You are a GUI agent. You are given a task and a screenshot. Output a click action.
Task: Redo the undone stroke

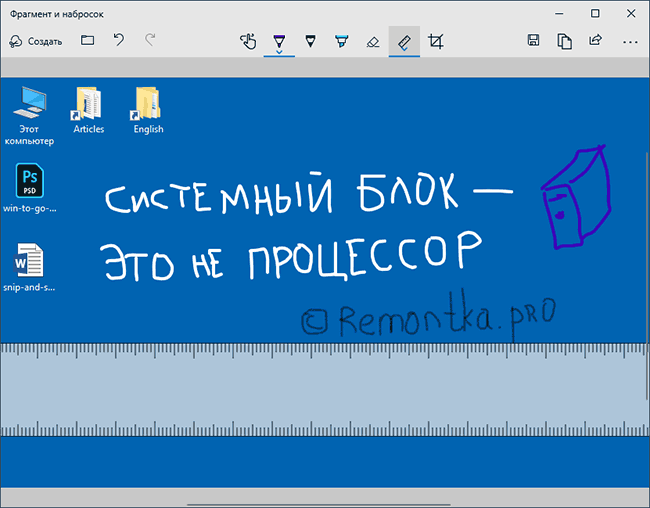pos(150,40)
